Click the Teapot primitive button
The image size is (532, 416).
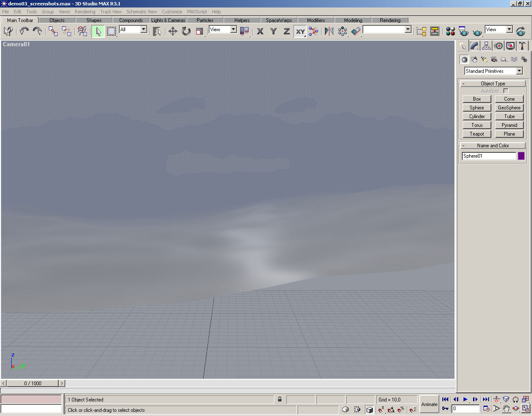click(477, 134)
